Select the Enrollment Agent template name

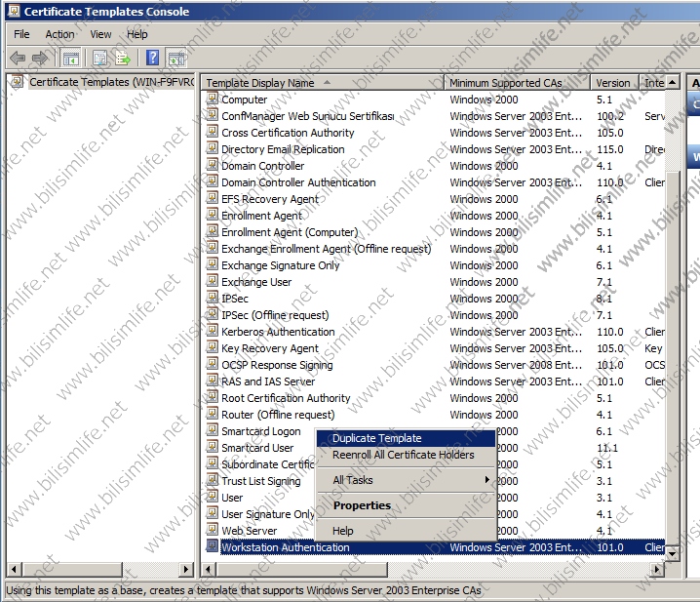261,216
